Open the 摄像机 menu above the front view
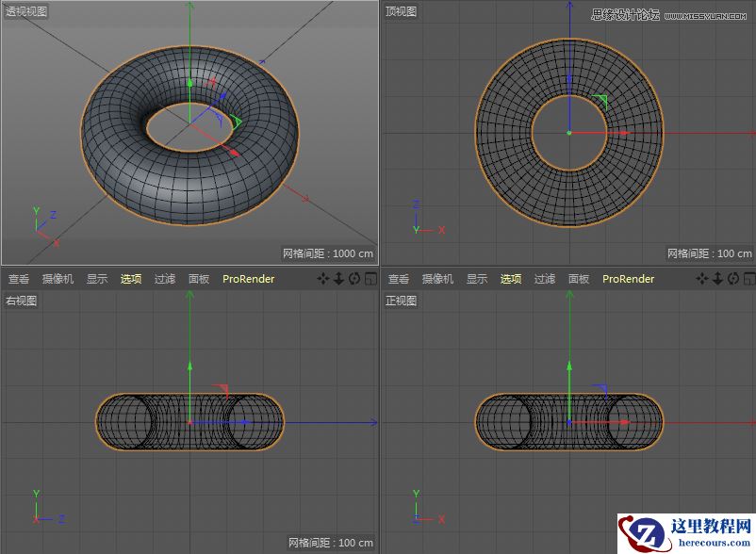756x554 pixels. [437, 279]
